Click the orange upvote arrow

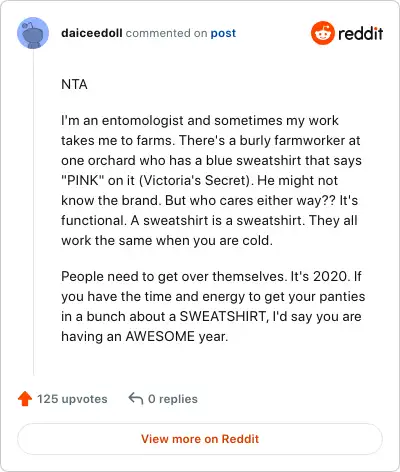pos(25,399)
